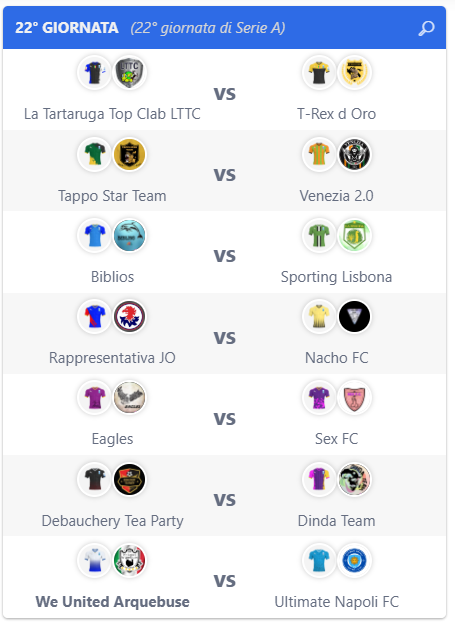Click Venezia 2.0 lion crest logo

pos(354,154)
